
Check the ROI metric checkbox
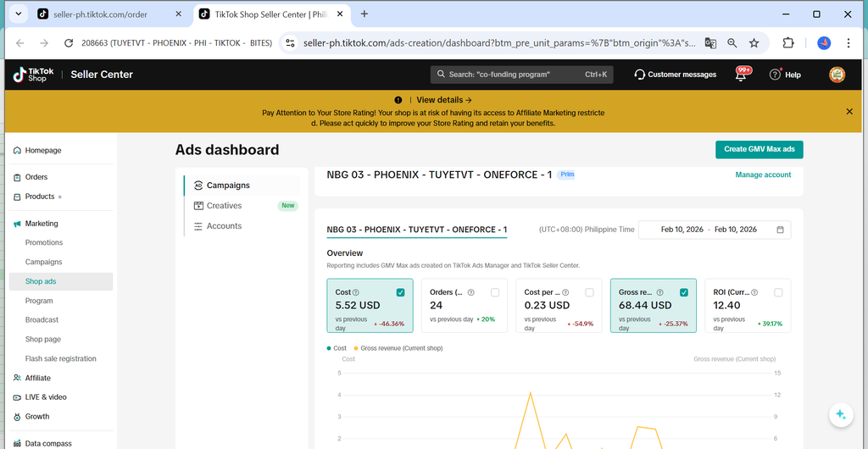778,292
